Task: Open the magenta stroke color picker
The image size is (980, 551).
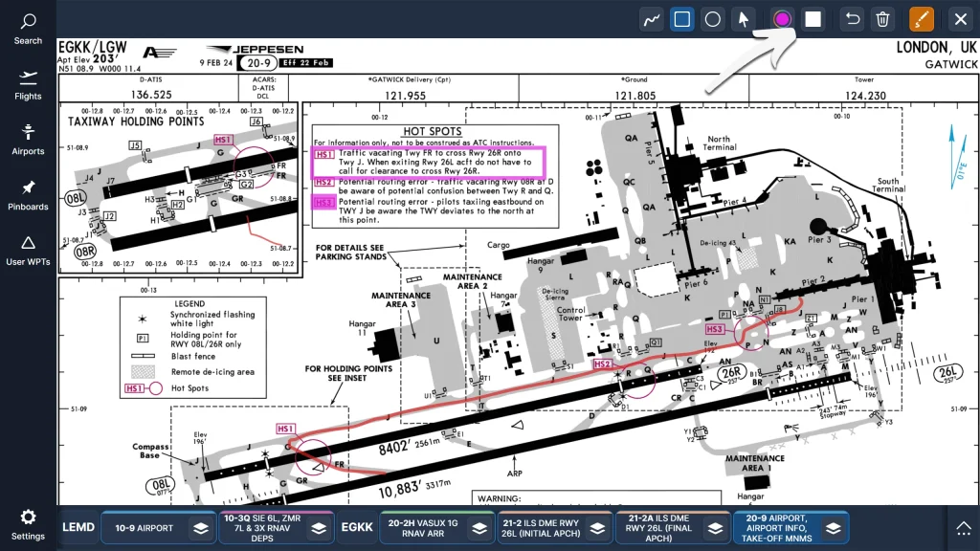Action: click(x=782, y=19)
